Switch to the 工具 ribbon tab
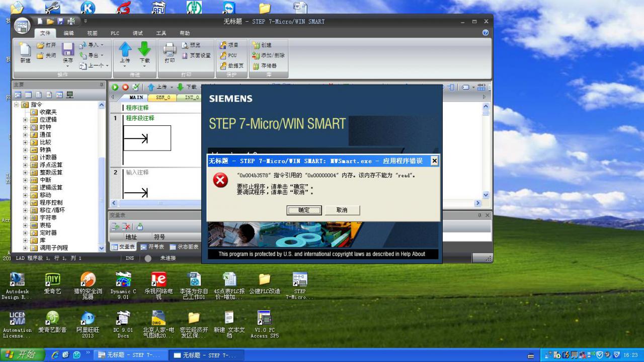The height and width of the screenshot is (362, 644). pyautogui.click(x=161, y=33)
